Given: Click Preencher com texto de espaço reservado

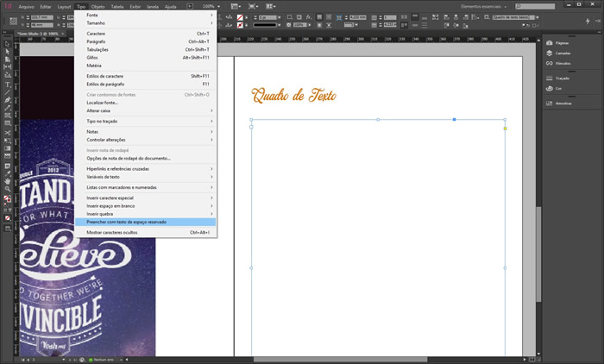Looking at the screenshot, I should click(x=126, y=222).
